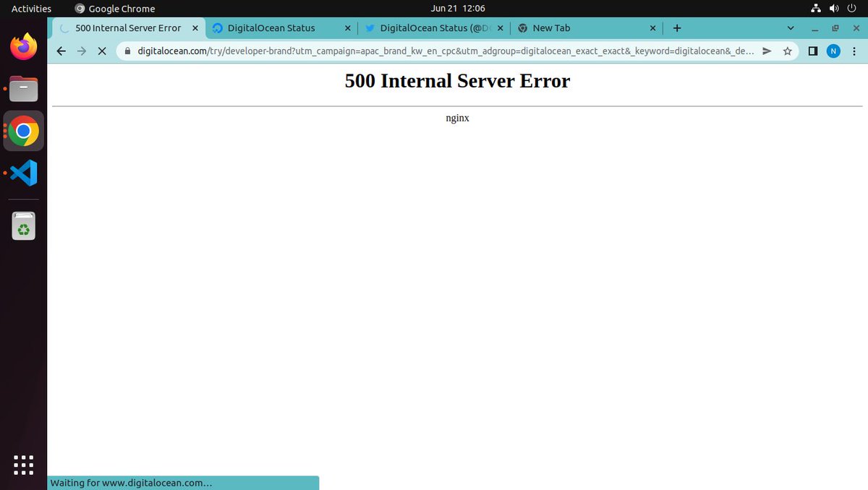Viewport: 868px width, 490px height.
Task: Stop loading the page
Action: click(102, 51)
